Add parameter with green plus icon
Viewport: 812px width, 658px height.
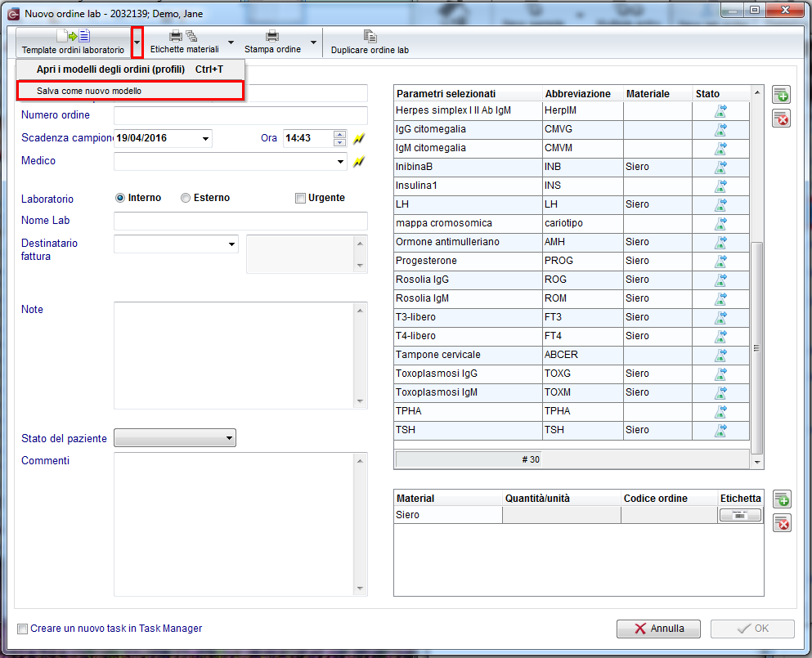[781, 96]
